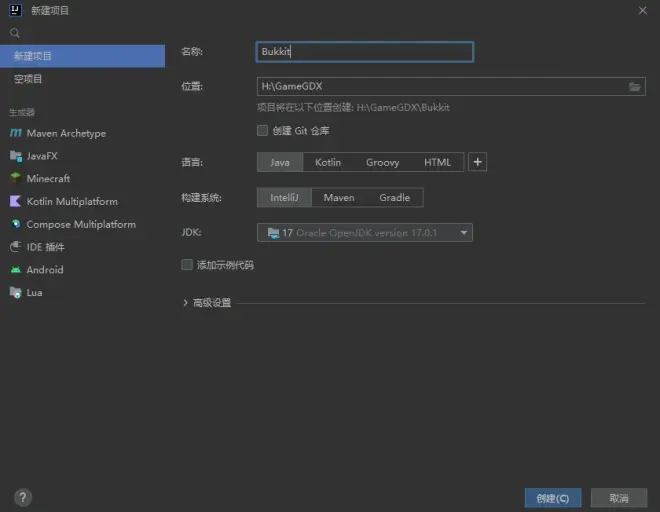
Task: Click the 创建(C) button
Action: coord(553,498)
